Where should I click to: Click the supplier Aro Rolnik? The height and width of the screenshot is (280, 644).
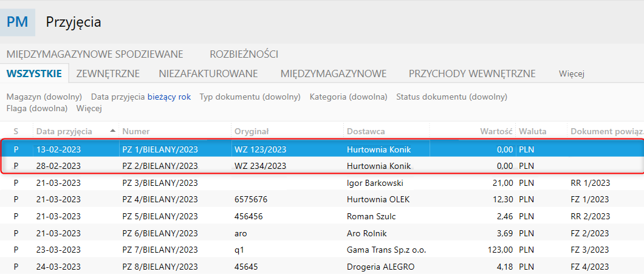[x=367, y=233]
